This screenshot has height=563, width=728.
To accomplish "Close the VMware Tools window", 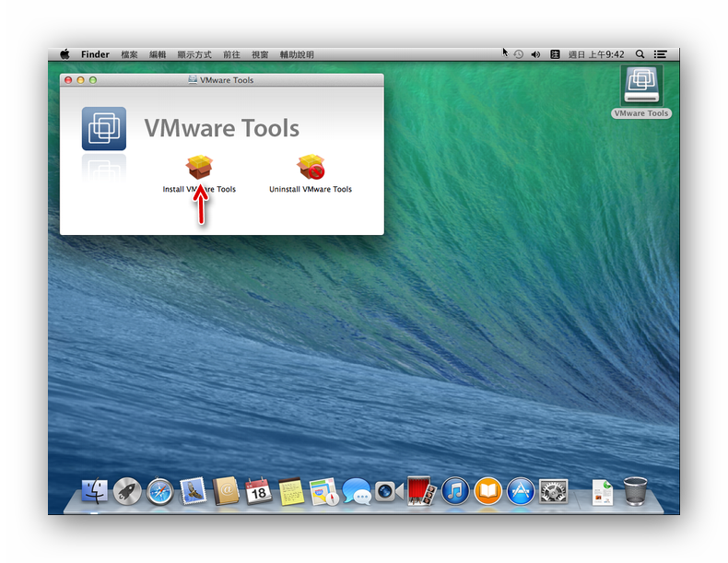I will click(x=68, y=80).
